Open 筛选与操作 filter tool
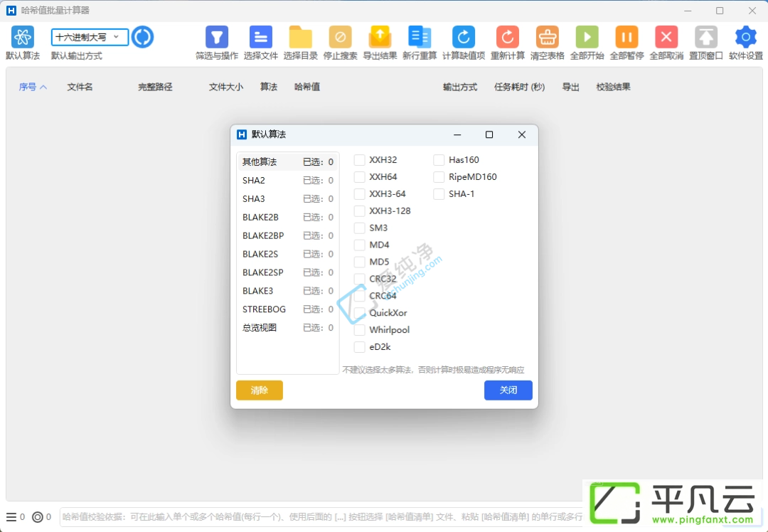The width and height of the screenshot is (768, 532). 217,37
